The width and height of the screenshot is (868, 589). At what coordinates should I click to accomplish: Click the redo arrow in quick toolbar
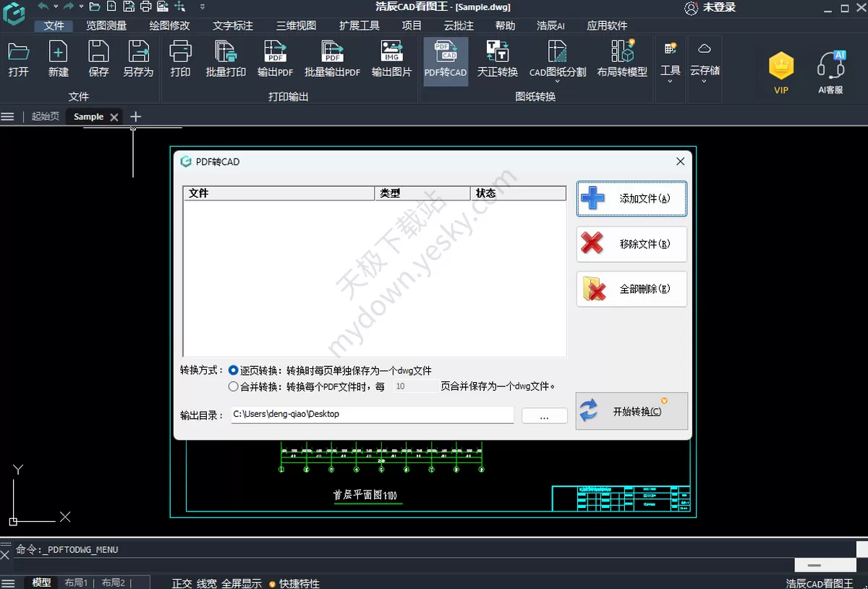pyautogui.click(x=69, y=7)
